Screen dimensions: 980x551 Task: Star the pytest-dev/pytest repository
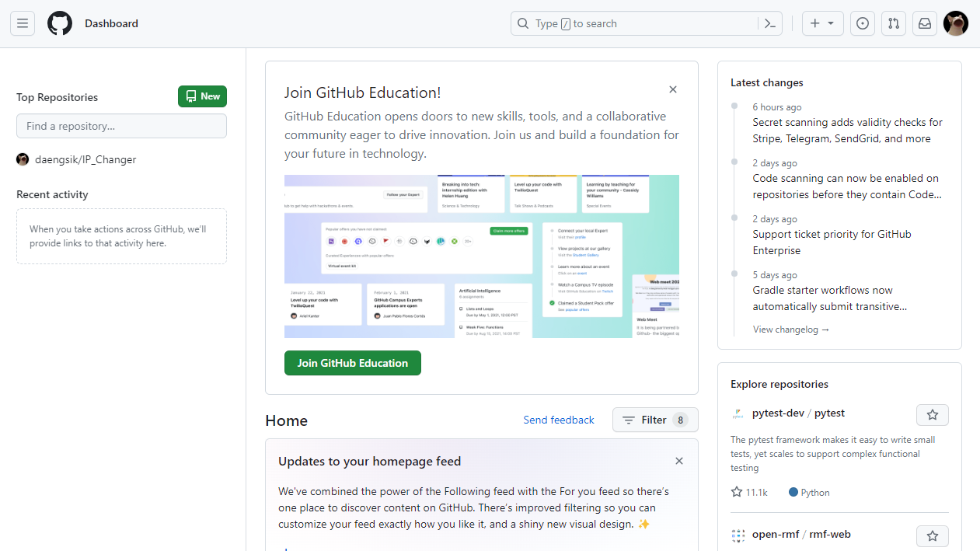pos(933,415)
